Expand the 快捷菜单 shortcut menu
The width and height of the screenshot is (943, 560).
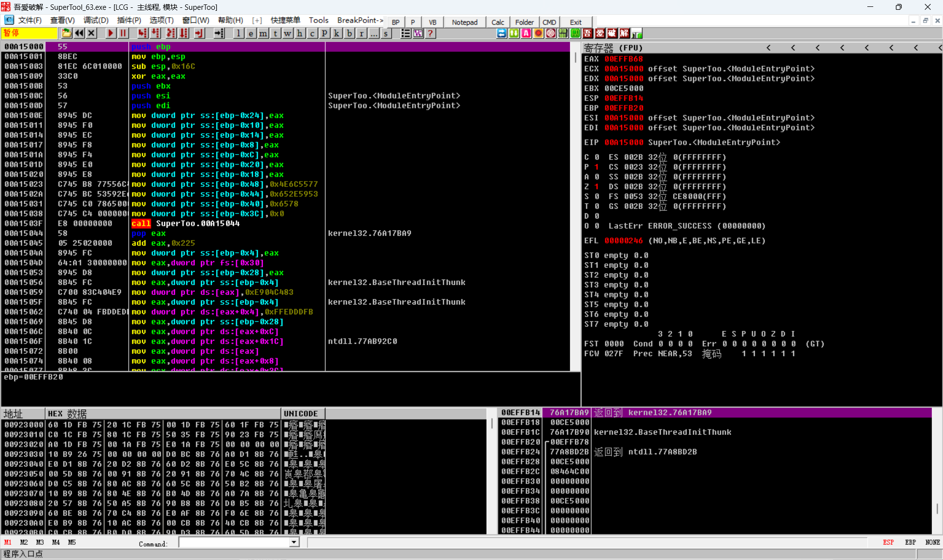286,20
